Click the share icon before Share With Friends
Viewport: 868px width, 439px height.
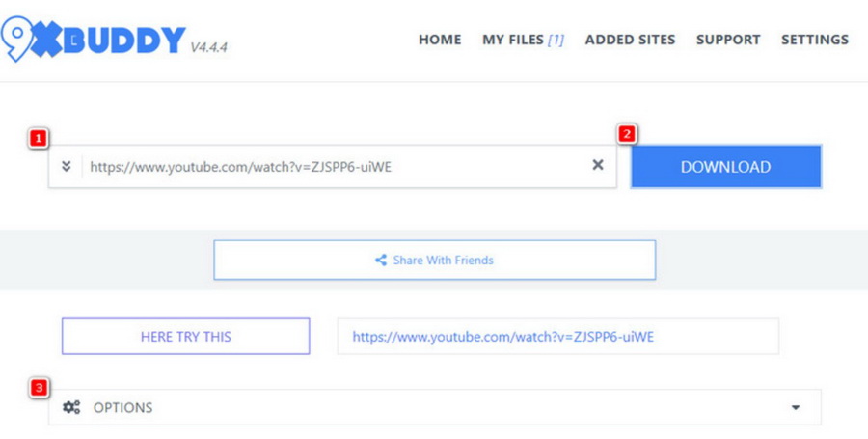click(x=381, y=261)
